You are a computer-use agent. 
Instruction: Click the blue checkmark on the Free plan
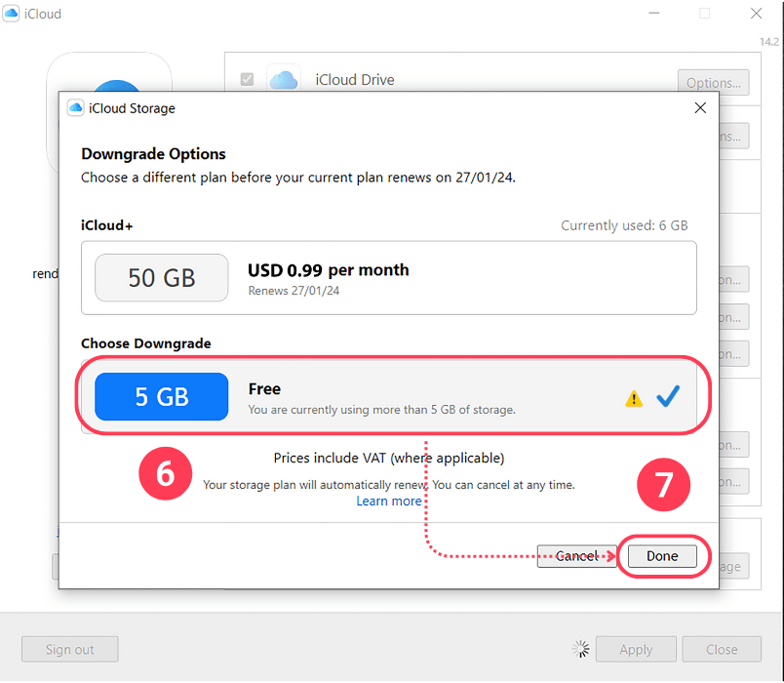pyautogui.click(x=668, y=395)
